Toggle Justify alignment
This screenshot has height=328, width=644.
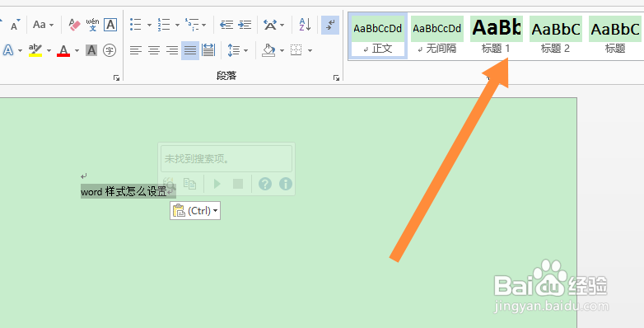(190, 50)
